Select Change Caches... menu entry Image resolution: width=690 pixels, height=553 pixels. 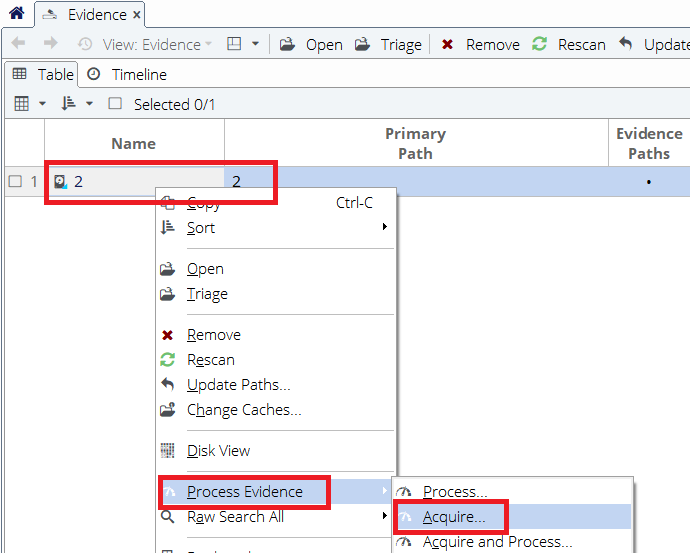point(243,410)
